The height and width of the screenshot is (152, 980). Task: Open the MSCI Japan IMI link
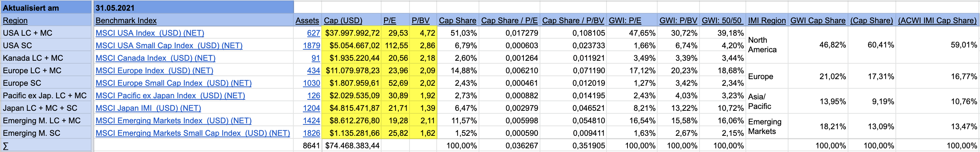click(148, 109)
